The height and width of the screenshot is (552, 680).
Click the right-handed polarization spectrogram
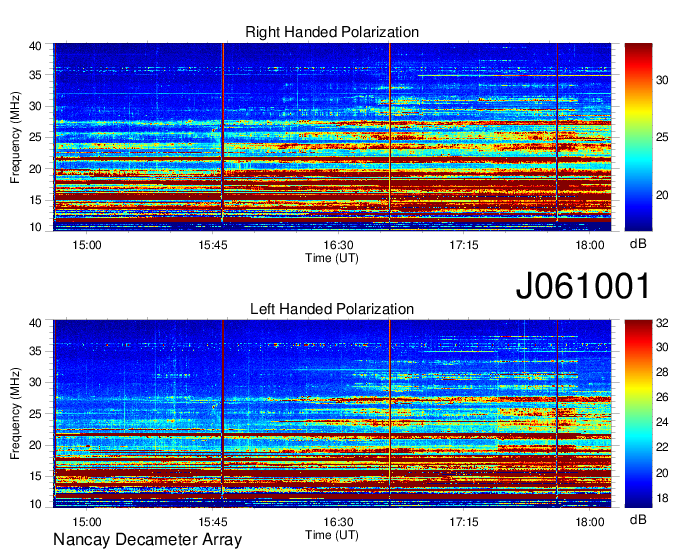pos(332,137)
